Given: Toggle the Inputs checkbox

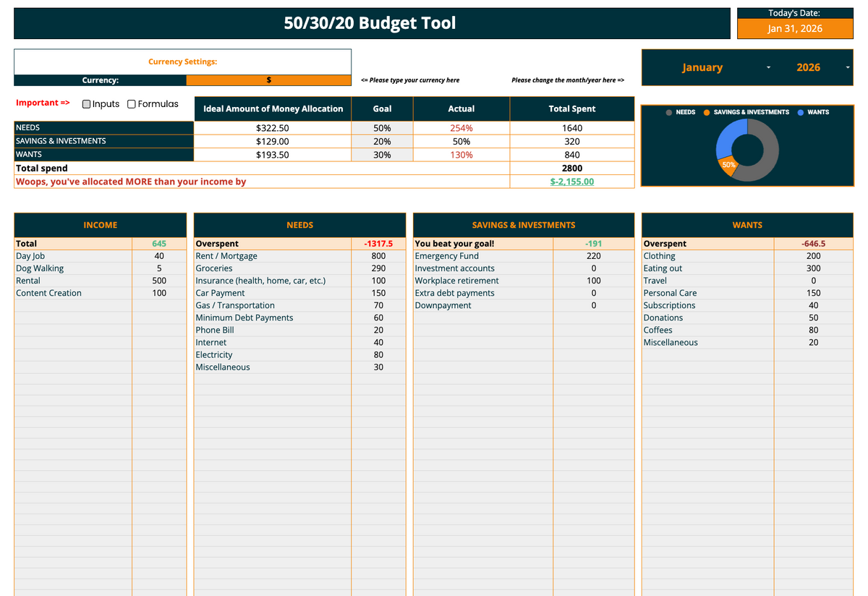Looking at the screenshot, I should click(x=87, y=104).
